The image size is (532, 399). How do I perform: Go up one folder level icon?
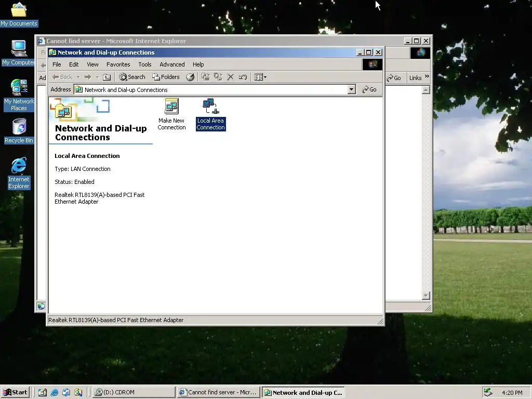pyautogui.click(x=107, y=77)
